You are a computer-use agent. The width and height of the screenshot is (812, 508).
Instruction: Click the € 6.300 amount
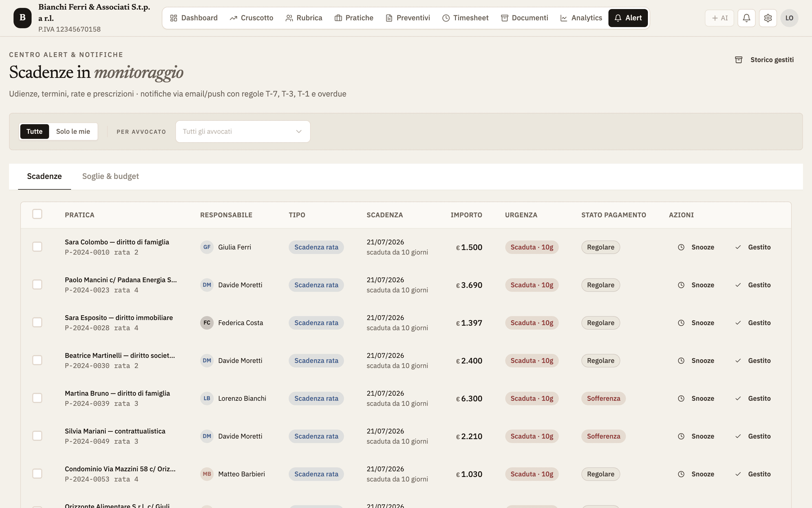click(469, 398)
